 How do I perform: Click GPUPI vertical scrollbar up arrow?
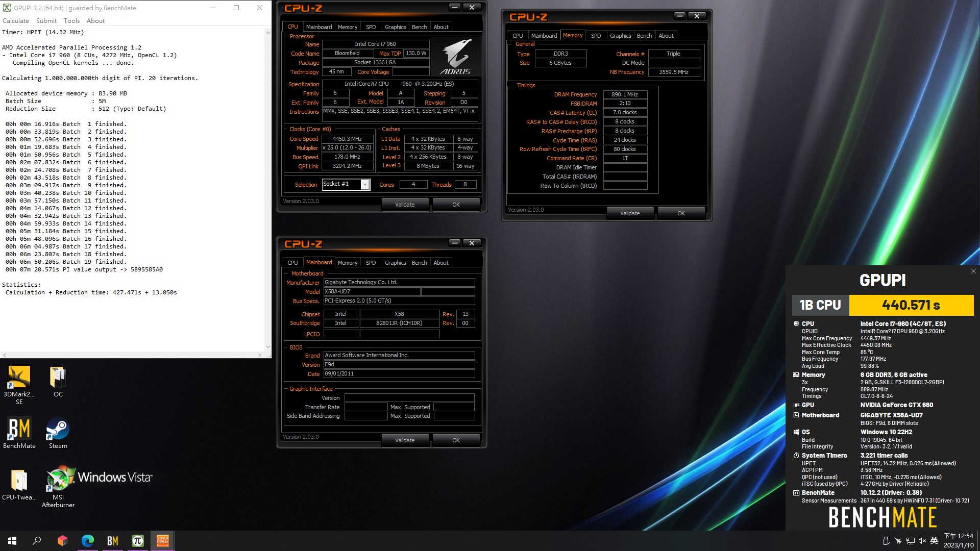click(268, 33)
